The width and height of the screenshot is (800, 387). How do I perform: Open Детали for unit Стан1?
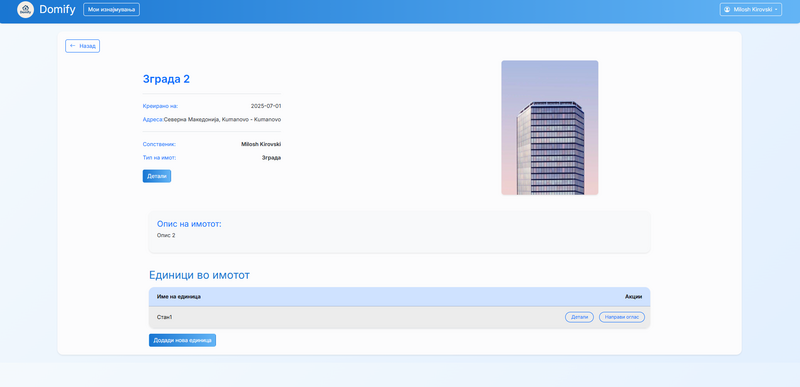[579, 317]
